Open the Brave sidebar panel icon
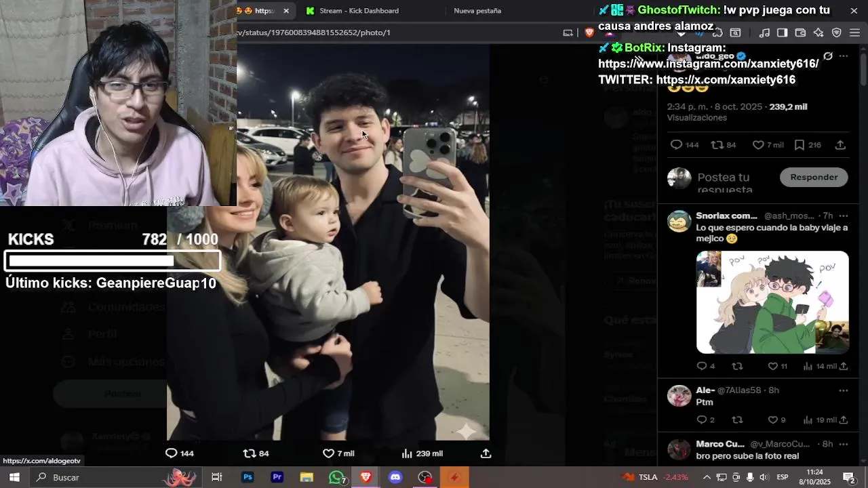868x488 pixels. point(782,33)
